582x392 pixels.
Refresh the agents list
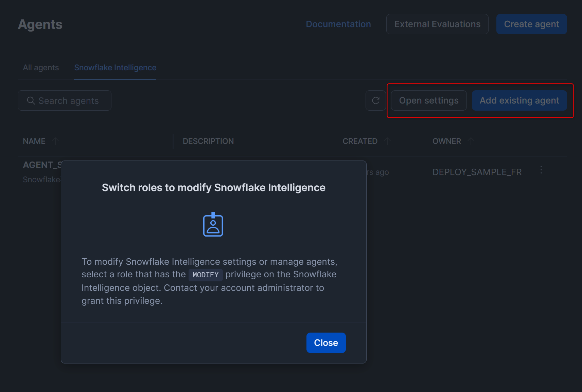click(x=375, y=100)
